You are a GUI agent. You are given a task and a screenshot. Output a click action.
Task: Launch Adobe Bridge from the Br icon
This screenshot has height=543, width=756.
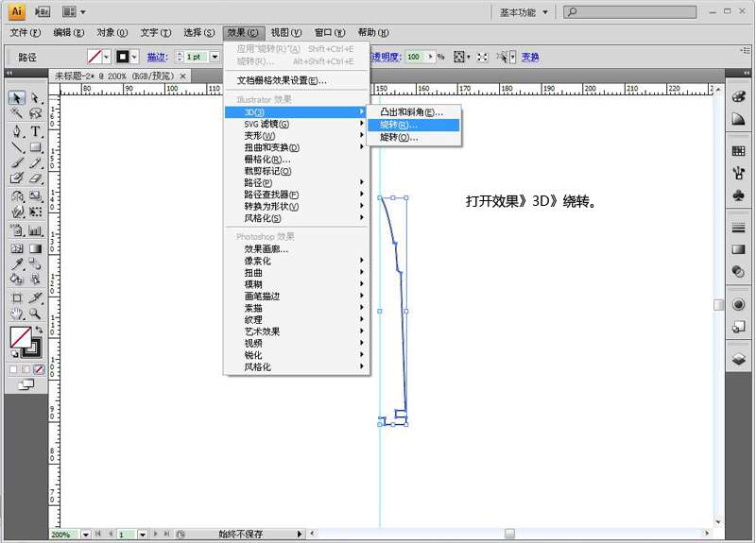(x=43, y=11)
